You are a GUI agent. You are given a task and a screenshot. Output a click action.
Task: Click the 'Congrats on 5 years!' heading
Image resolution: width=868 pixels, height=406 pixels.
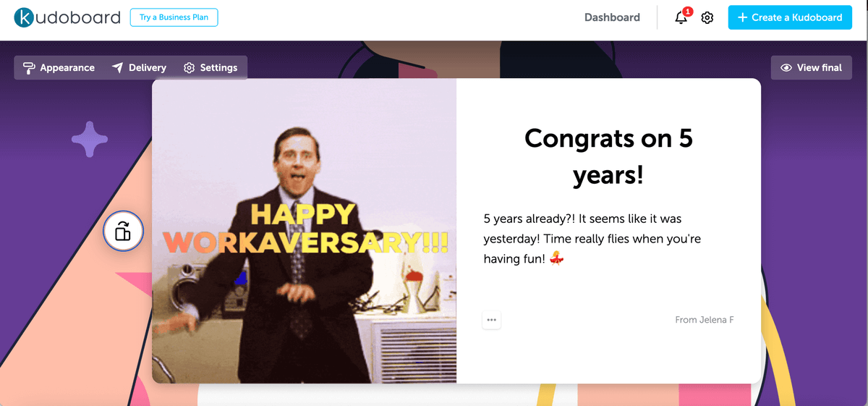tap(608, 156)
